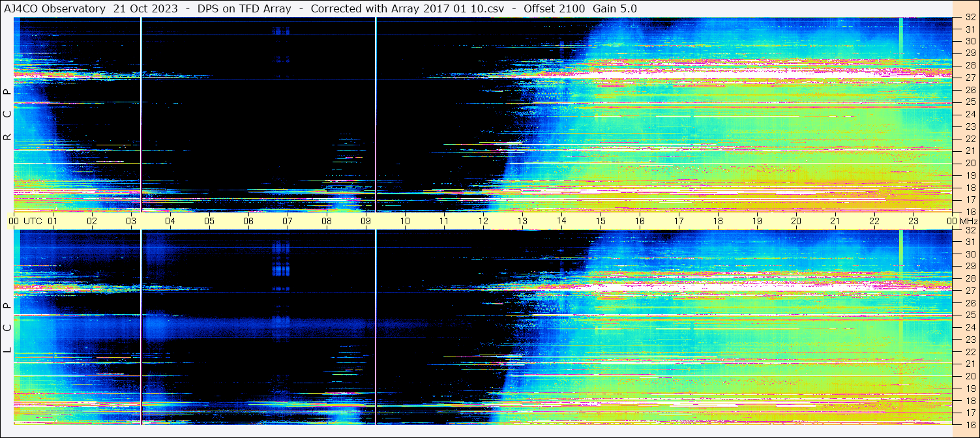Click the 26 MHz label of RCP panel
The width and height of the screenshot is (980, 438).
tap(970, 89)
